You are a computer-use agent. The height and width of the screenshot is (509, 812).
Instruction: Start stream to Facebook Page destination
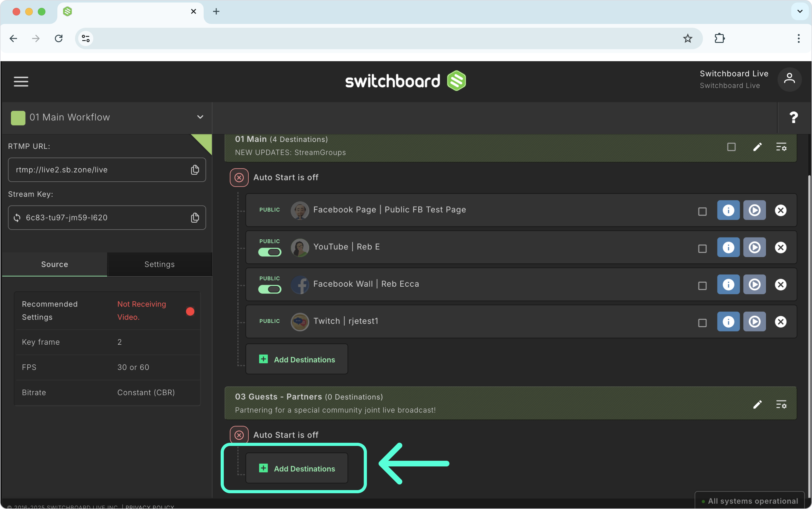(755, 210)
